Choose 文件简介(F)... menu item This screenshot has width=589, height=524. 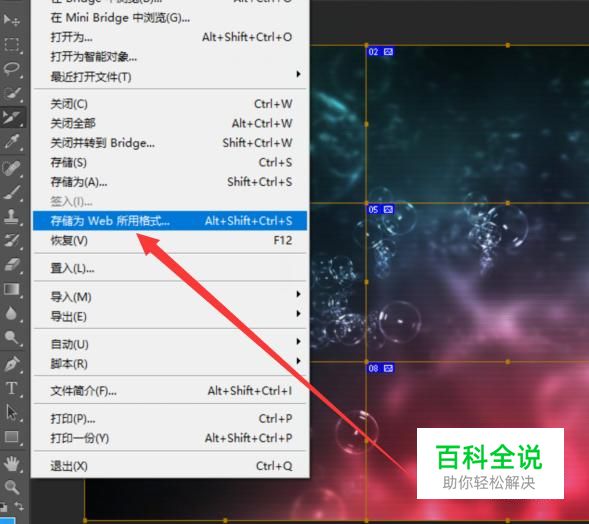(x=170, y=391)
